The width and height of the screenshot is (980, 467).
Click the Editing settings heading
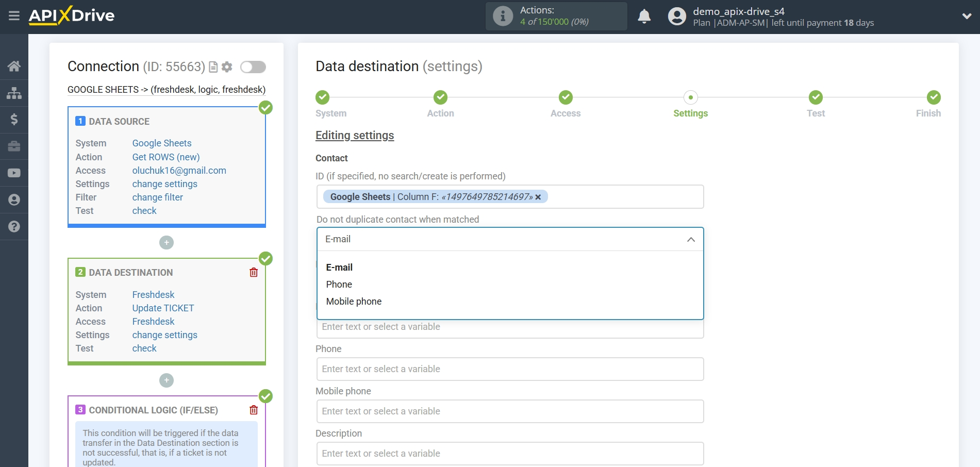point(355,136)
